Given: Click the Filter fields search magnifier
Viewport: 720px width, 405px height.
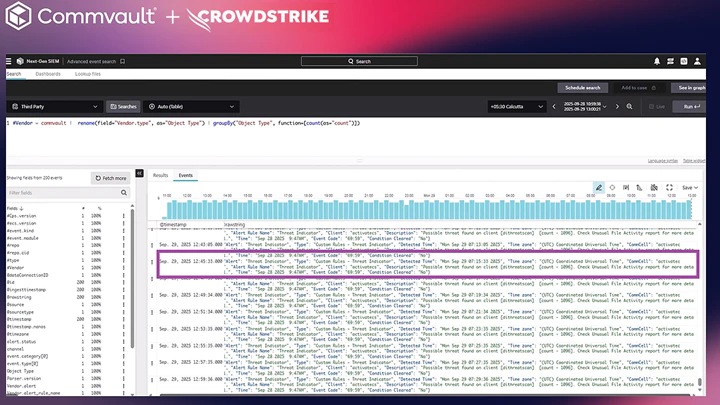Looking at the screenshot, I should click(x=124, y=193).
